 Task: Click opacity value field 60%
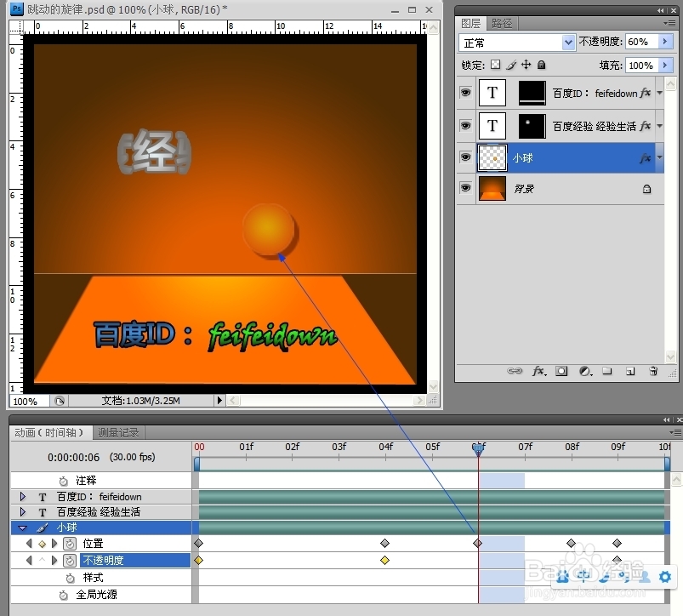point(642,42)
